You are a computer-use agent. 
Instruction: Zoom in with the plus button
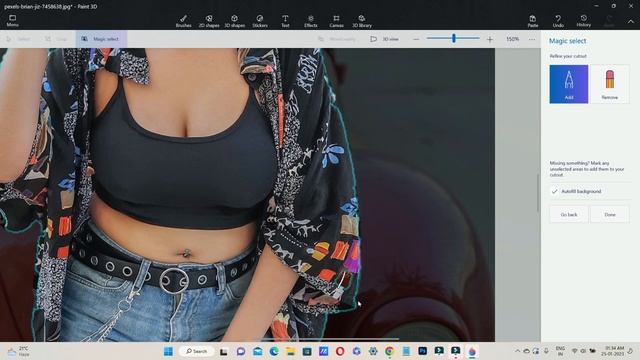click(490, 39)
